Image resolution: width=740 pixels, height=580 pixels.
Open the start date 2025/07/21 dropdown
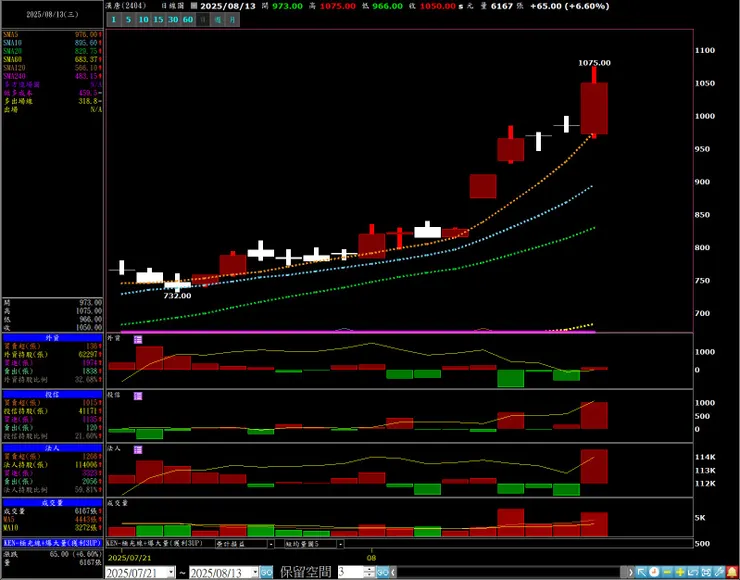pos(171,572)
